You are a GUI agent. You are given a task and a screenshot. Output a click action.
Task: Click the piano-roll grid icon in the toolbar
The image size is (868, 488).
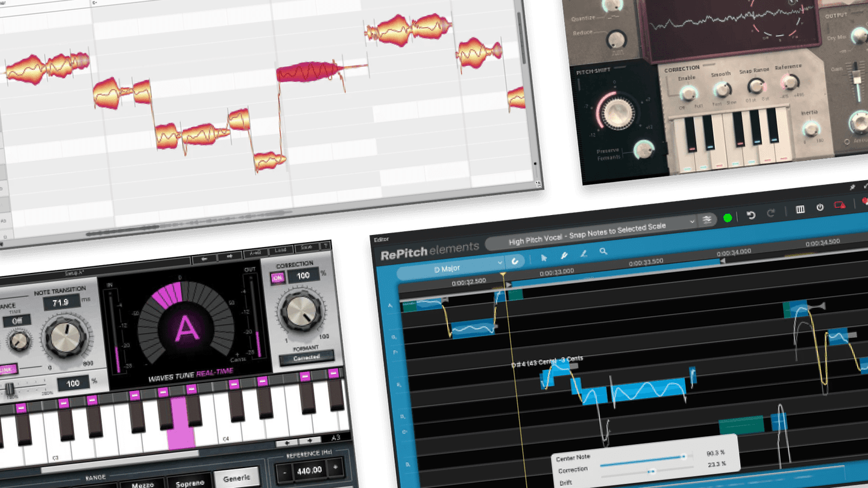coord(799,210)
